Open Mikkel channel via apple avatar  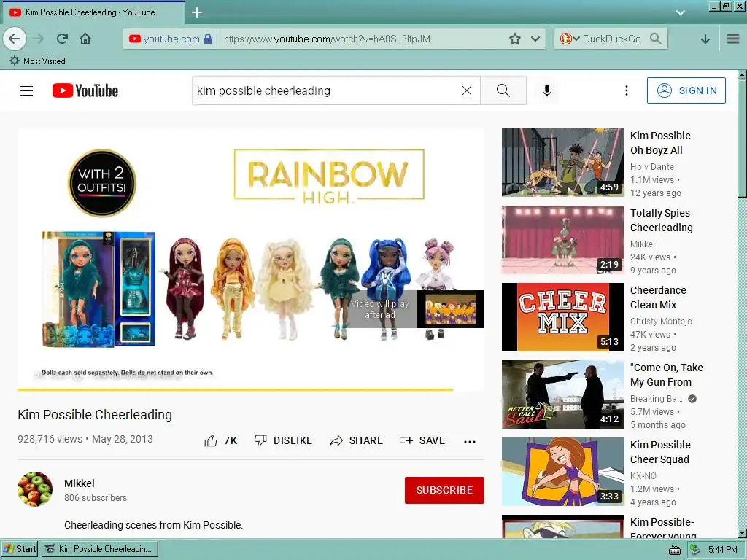coord(35,489)
